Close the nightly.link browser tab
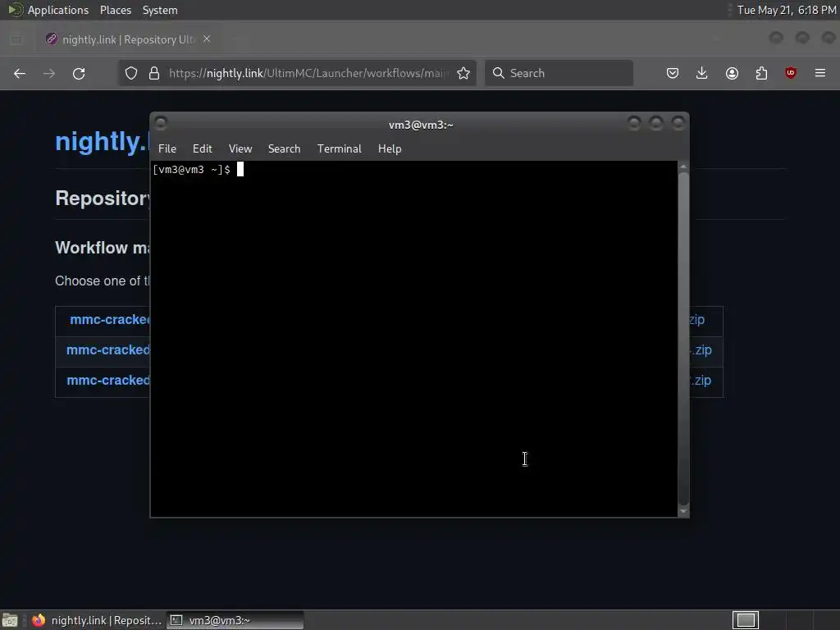 207,39
